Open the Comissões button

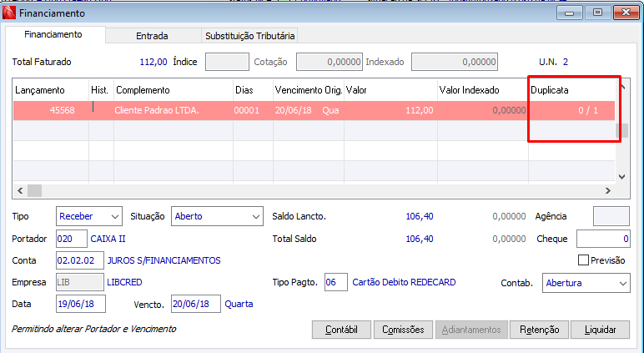(x=403, y=330)
